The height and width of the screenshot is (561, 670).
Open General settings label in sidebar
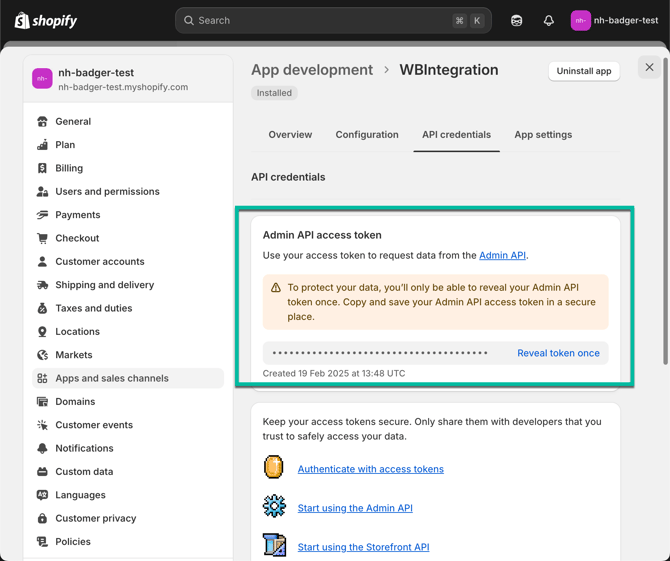coord(73,121)
